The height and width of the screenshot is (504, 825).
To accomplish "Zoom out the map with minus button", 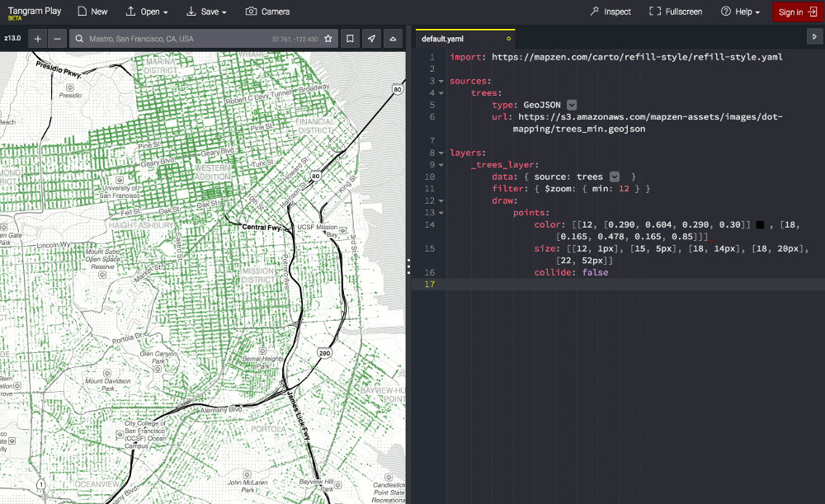I will pyautogui.click(x=58, y=39).
